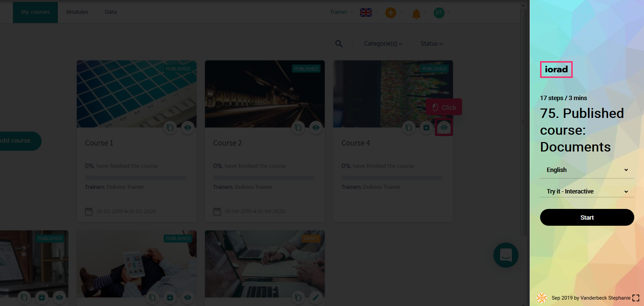Open the Status filter dropdown
644x306 pixels.
tap(431, 44)
